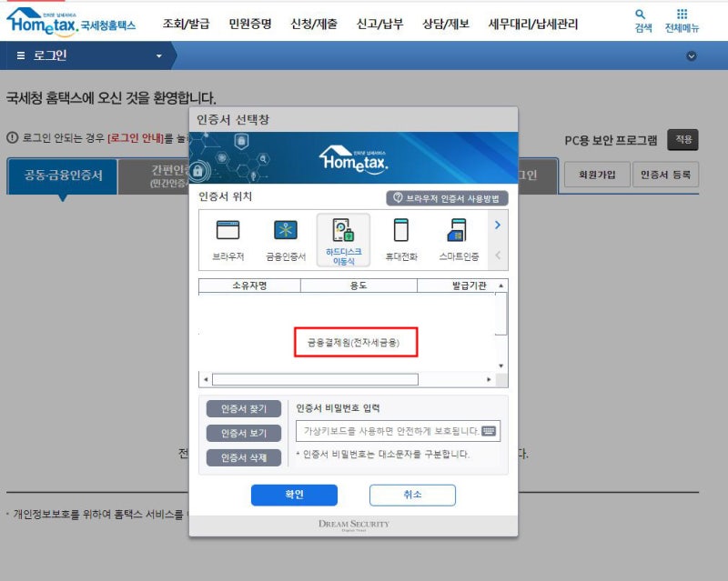Expand the 로그인 dropdown arrow

pos(158,56)
